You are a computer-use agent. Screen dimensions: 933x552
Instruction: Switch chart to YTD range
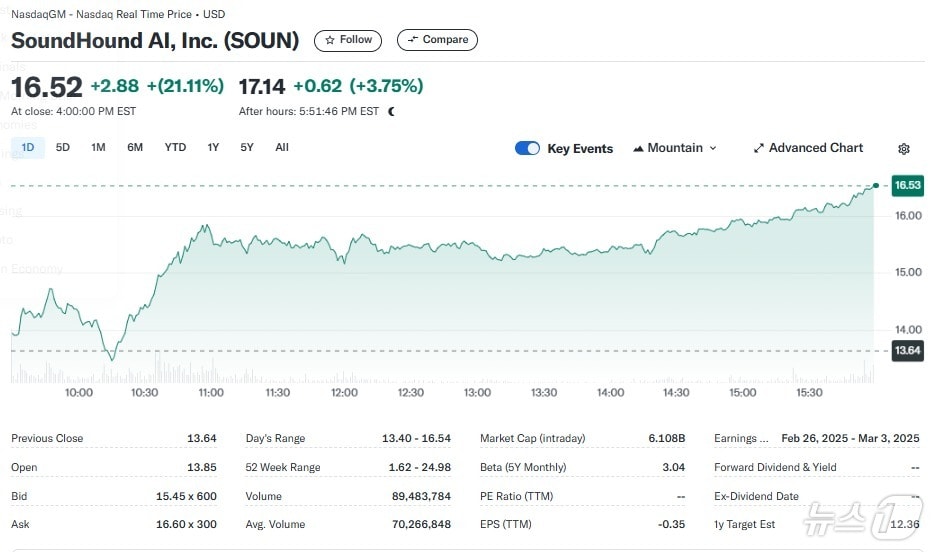pos(175,148)
